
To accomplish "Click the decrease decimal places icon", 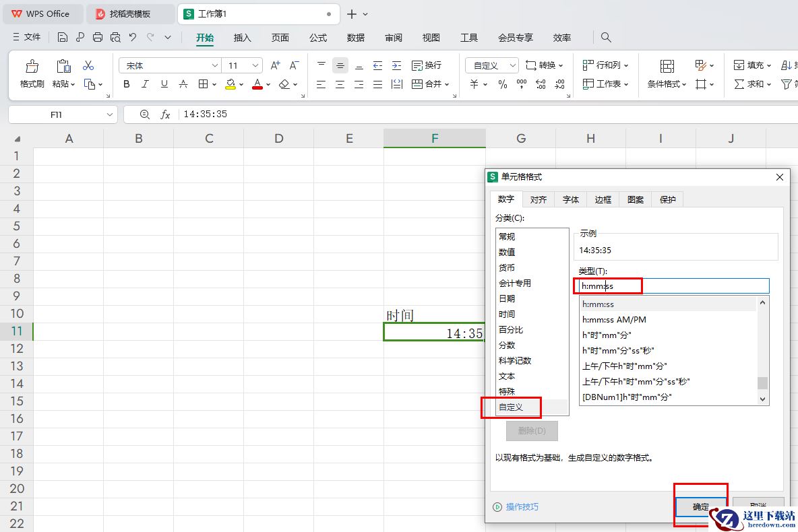I will click(x=559, y=84).
